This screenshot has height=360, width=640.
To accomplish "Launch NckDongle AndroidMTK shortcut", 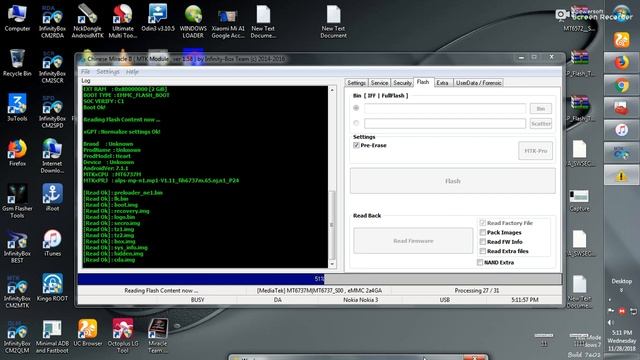I will point(87,22).
